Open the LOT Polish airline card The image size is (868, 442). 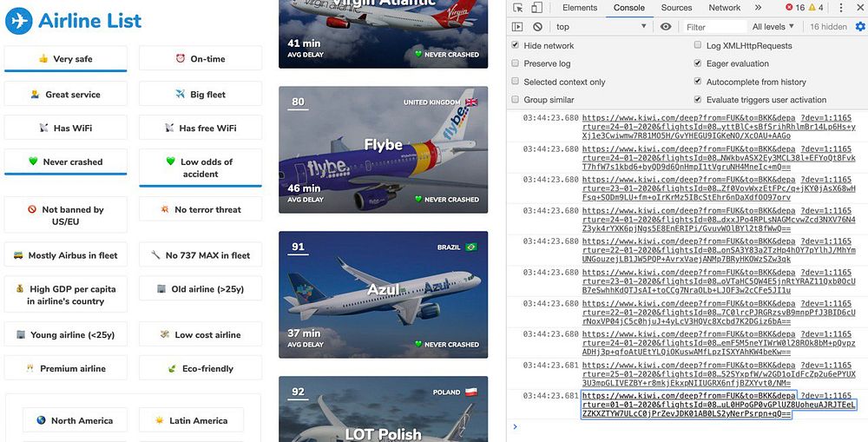(x=383, y=409)
